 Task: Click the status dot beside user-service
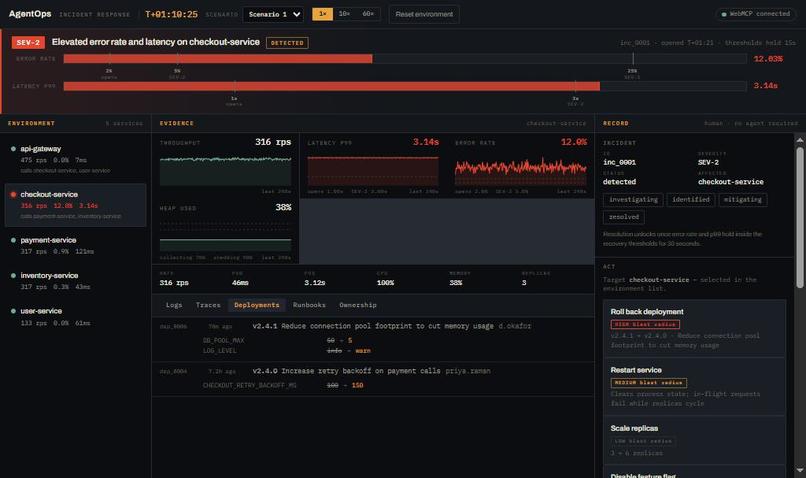coord(13,311)
